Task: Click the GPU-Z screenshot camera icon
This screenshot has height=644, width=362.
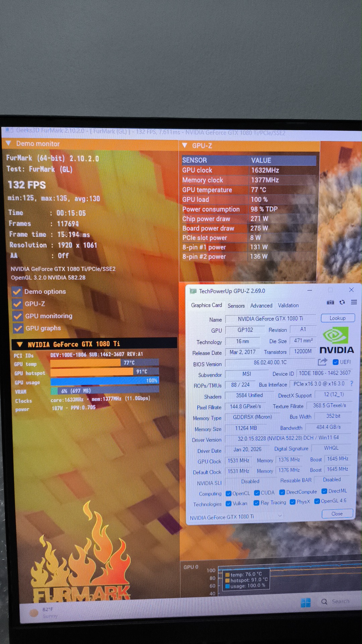Action: pyautogui.click(x=330, y=302)
